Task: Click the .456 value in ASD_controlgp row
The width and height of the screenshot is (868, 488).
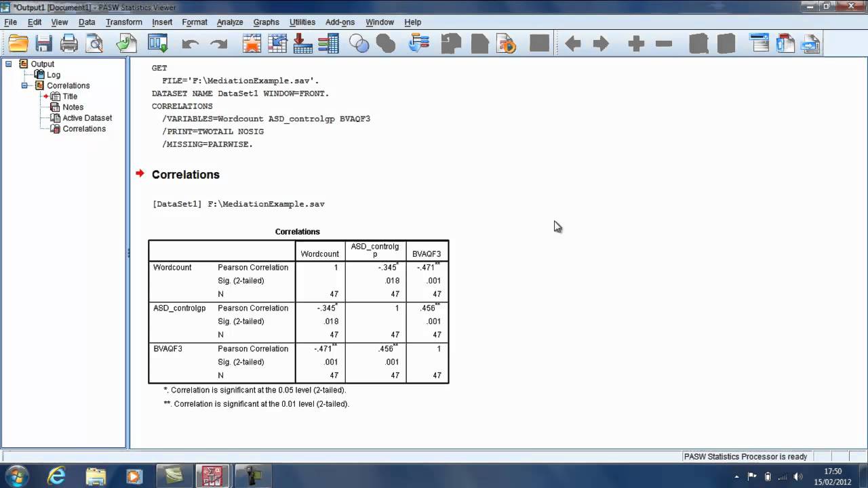Action: (431, 308)
